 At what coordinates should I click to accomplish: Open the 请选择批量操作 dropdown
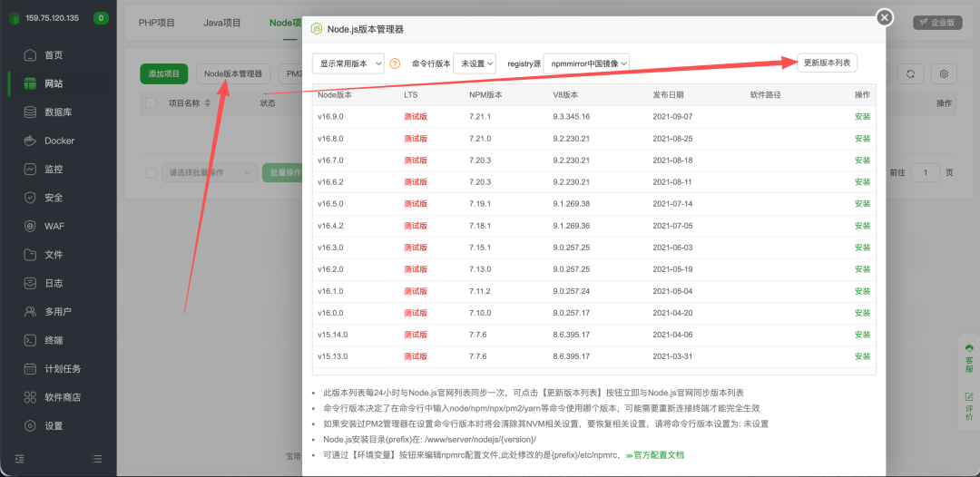click(x=210, y=172)
